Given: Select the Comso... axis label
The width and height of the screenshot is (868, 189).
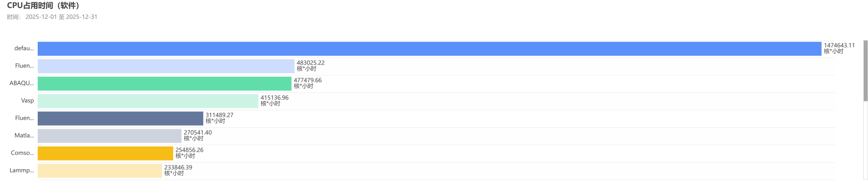Looking at the screenshot, I should pos(22,153).
